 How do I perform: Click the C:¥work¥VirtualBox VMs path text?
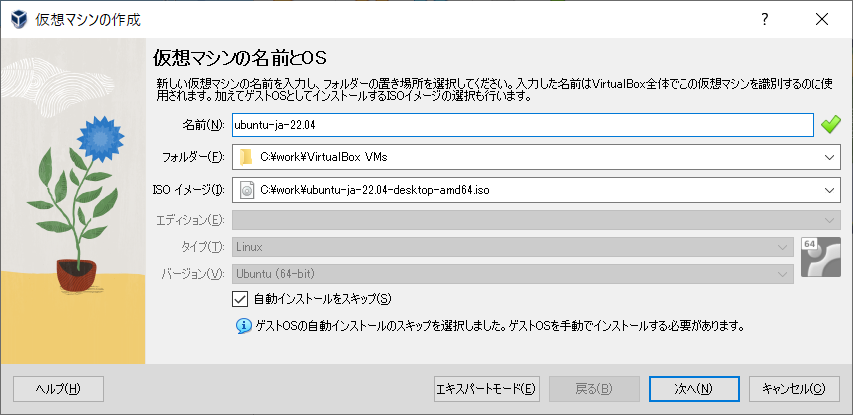(324, 158)
